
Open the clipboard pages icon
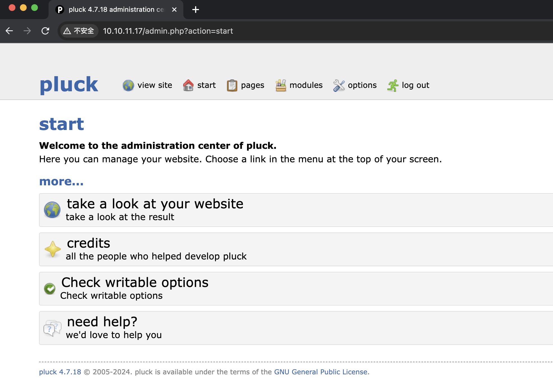tap(232, 85)
